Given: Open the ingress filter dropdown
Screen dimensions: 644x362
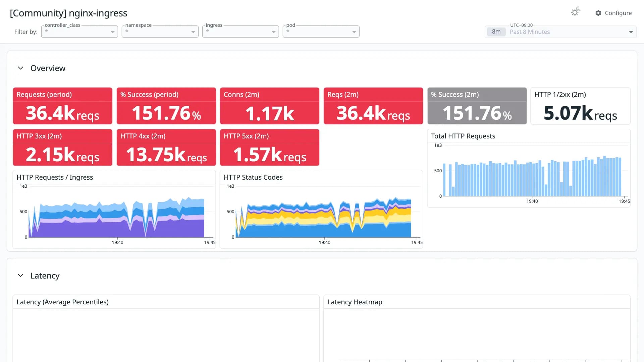Looking at the screenshot, I should click(240, 32).
